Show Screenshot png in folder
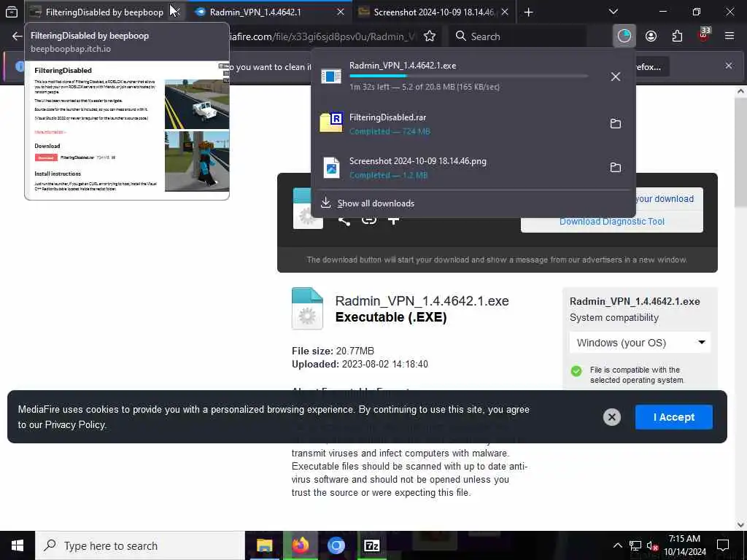Screen dimensions: 747x560 [x=616, y=167]
